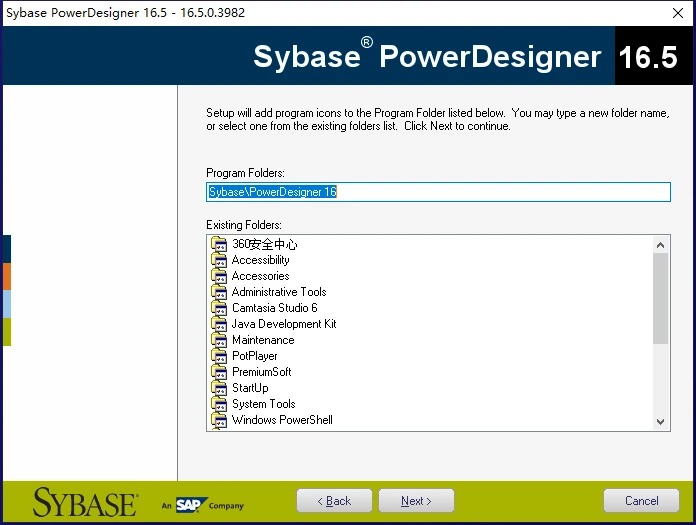The image size is (696, 525).
Task: Pick Administrative Tools from the list
Action: click(279, 292)
